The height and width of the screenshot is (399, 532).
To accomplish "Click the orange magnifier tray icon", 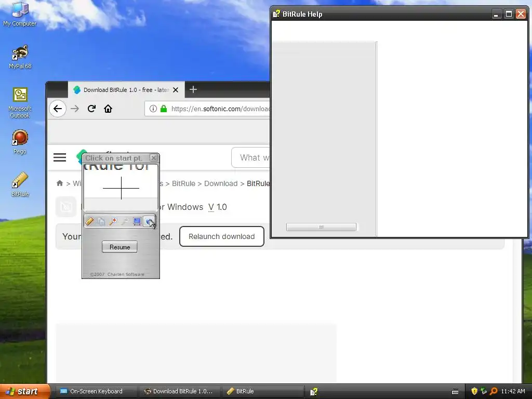I will pos(494,391).
